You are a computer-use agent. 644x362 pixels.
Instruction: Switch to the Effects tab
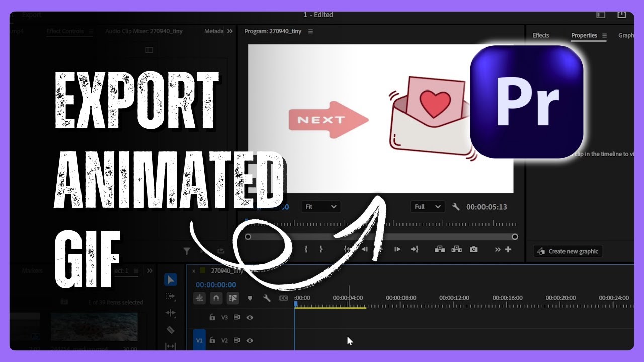(x=541, y=35)
